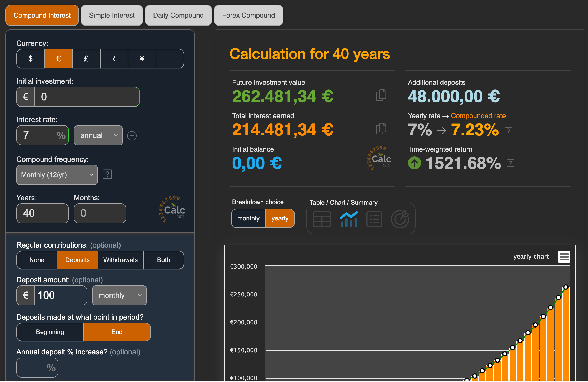Select Withdrawals for regular contributions
The image size is (588, 382).
120,260
